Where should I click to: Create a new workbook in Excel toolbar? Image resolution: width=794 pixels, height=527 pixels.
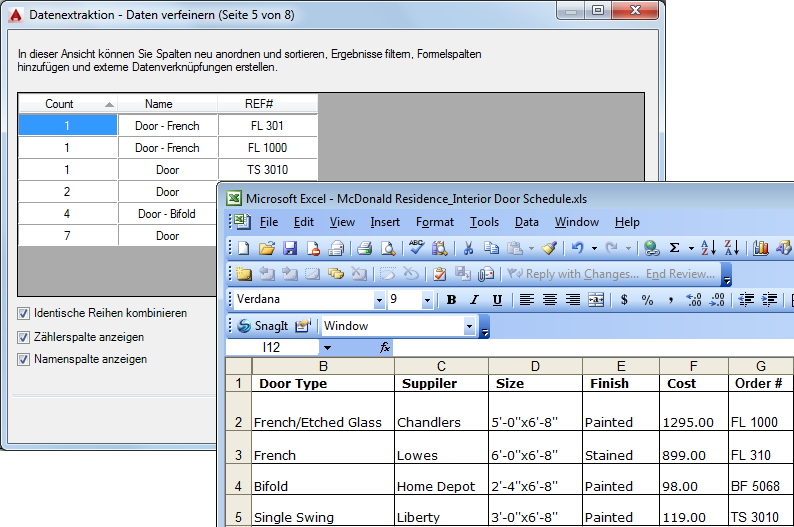244,248
